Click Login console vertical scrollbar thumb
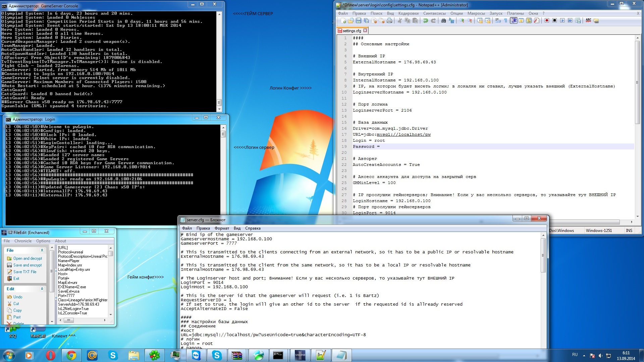 point(223,134)
